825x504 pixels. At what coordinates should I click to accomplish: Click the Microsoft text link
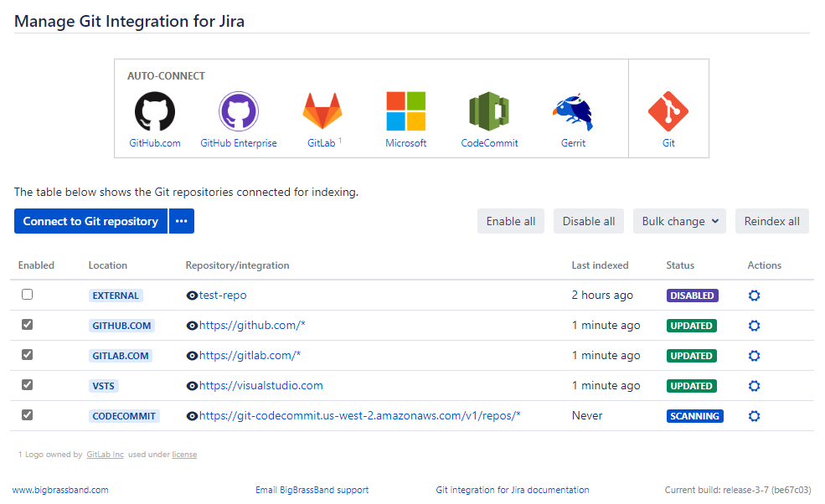pyautogui.click(x=405, y=143)
